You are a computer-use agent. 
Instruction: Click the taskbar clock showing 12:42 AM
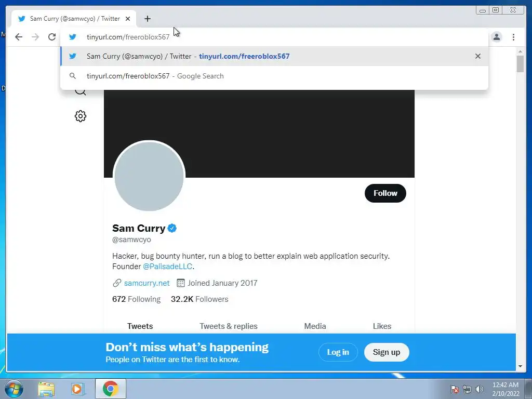pyautogui.click(x=506, y=389)
